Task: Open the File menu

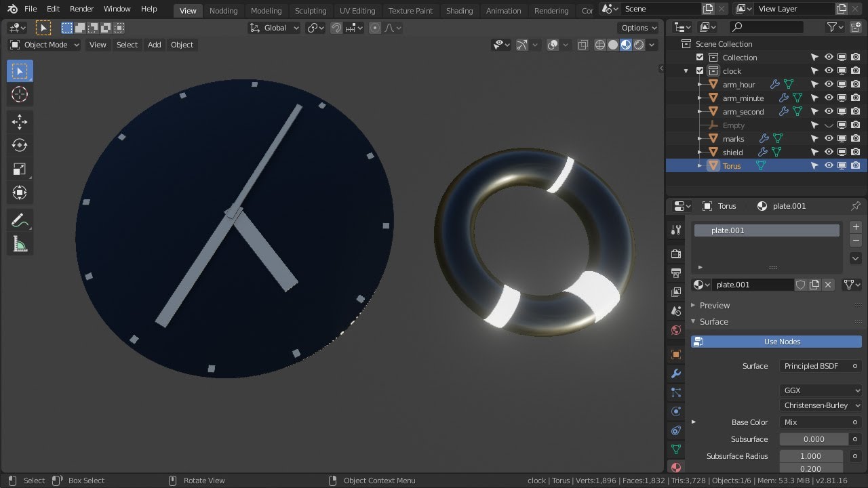Action: tap(31, 9)
